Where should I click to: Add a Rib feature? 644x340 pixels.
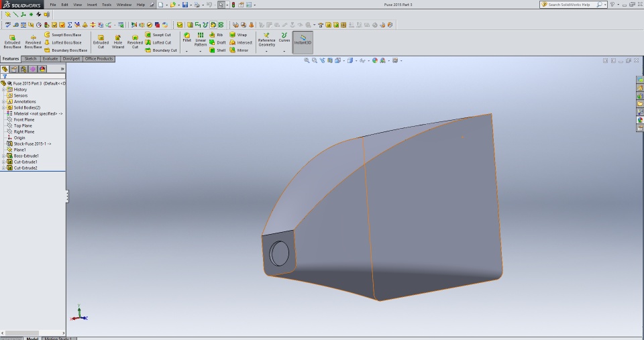click(x=216, y=35)
